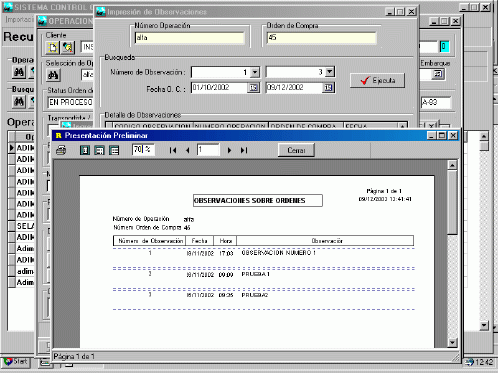498x373 pixels.
Task: Click the row selector arrow of the first ADIM row
Action: tap(12, 148)
